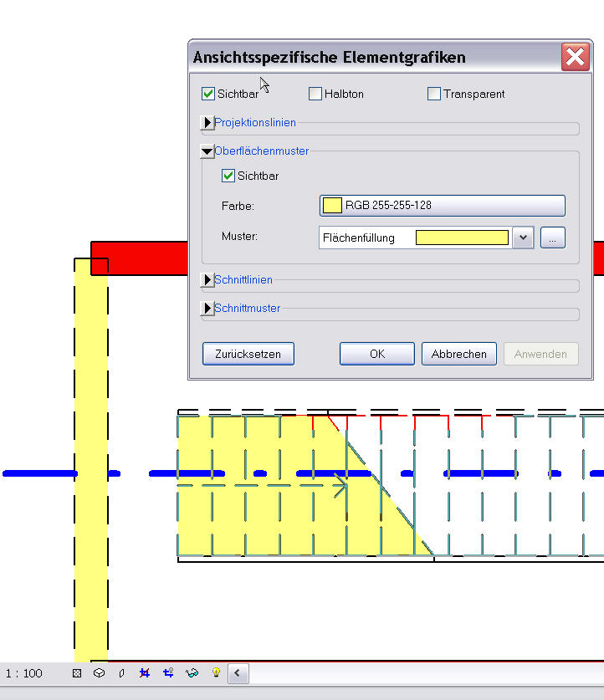Click the Schnittmuster link label
This screenshot has height=700, width=604.
(x=248, y=308)
